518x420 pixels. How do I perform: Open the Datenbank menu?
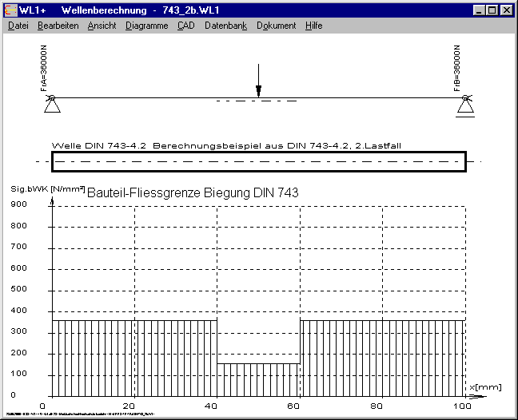point(225,26)
